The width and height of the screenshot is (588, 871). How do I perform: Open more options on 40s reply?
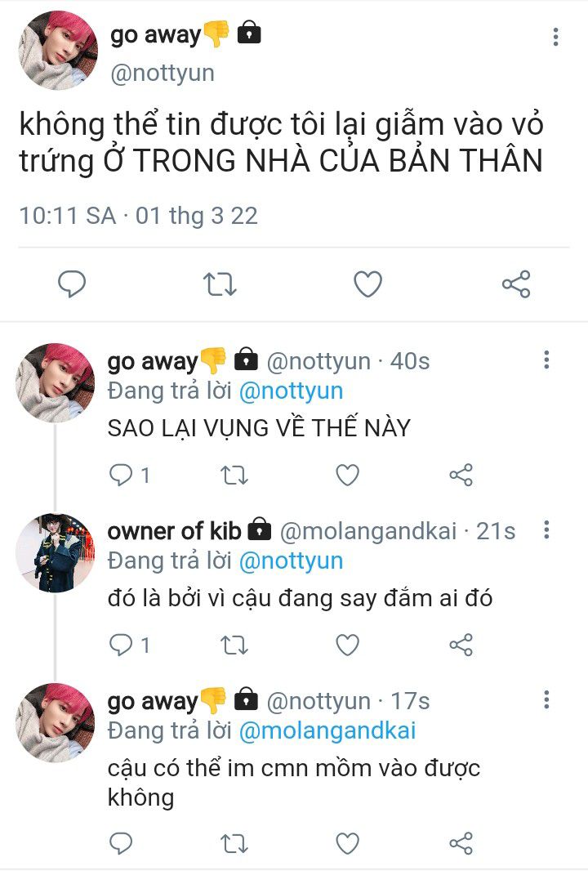coord(547,360)
